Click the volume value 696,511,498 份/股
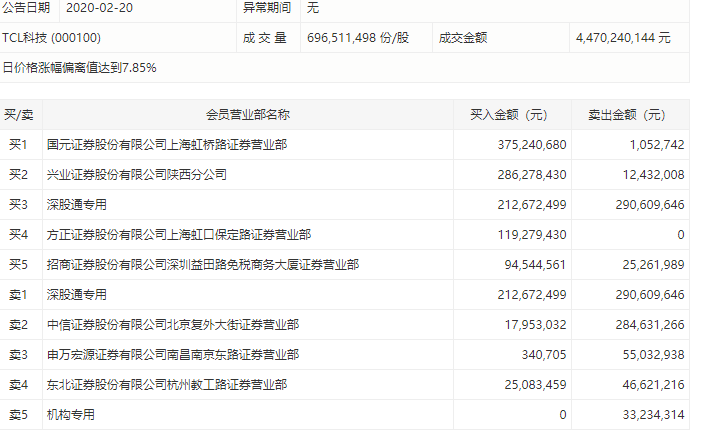The height and width of the screenshot is (434, 704). (x=358, y=38)
